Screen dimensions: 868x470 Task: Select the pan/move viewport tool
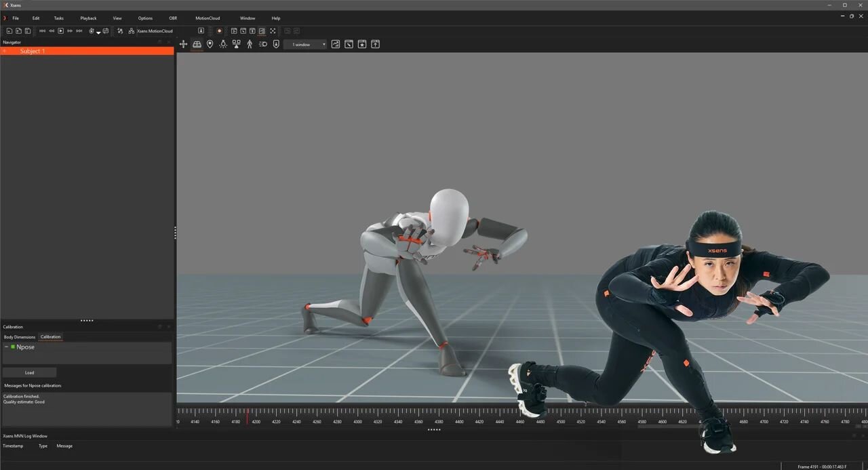point(183,44)
